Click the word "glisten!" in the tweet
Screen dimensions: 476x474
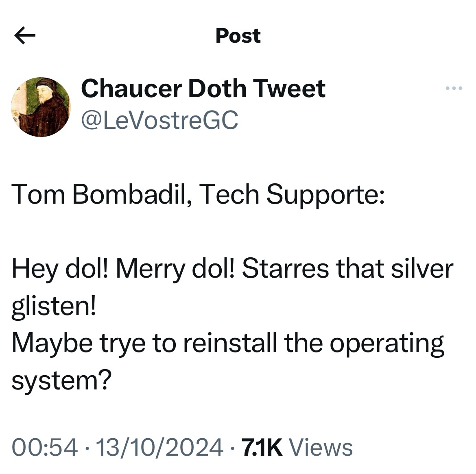pos(54,306)
